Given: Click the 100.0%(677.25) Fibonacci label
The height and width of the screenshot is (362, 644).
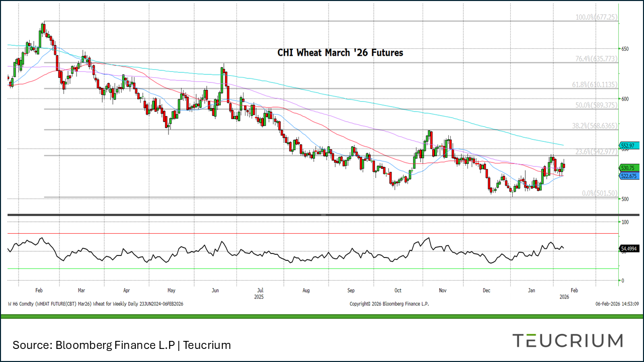Looking at the screenshot, I should point(597,17).
